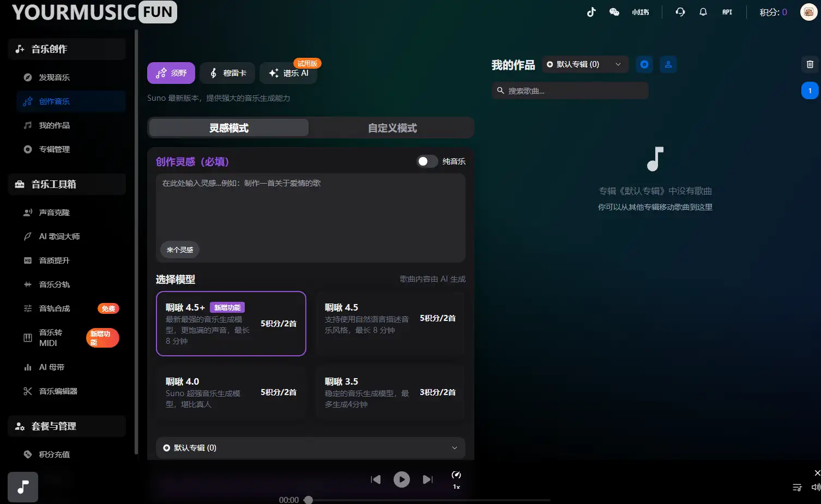
Task: Open 音轨合成 free tool
Action: coord(71,308)
